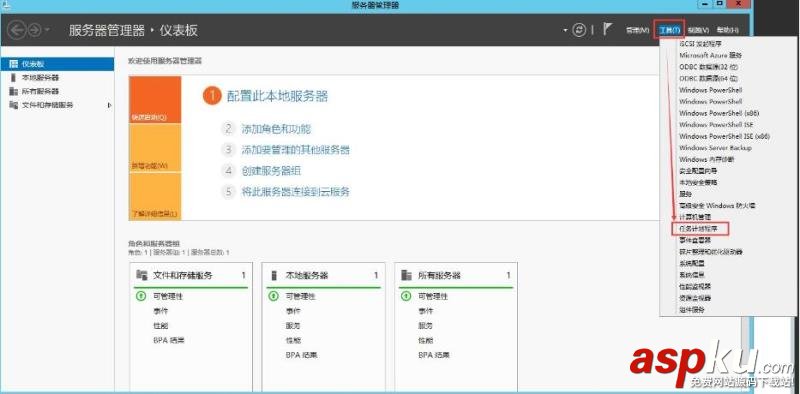The width and height of the screenshot is (800, 394).
Task: Launch Windows PowerShell ISE (x86) entry
Action: (x=724, y=136)
